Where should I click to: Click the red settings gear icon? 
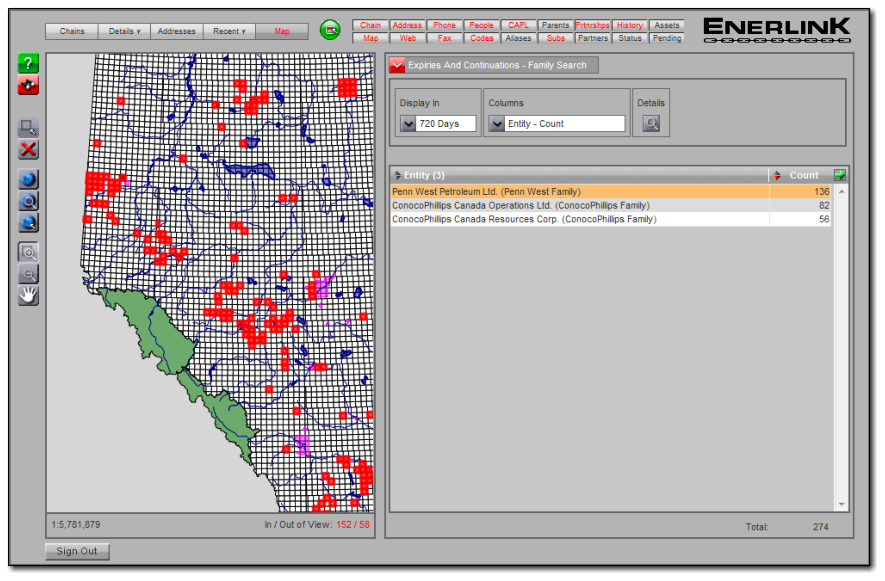(28, 86)
